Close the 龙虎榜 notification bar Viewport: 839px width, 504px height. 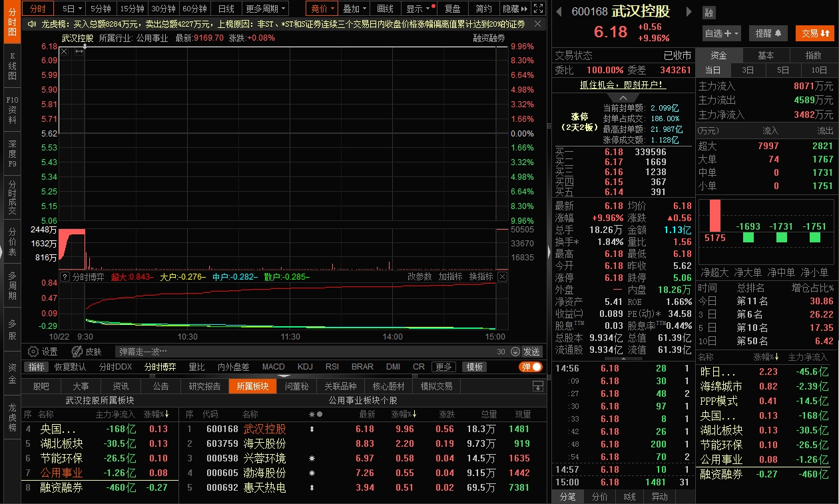(538, 24)
